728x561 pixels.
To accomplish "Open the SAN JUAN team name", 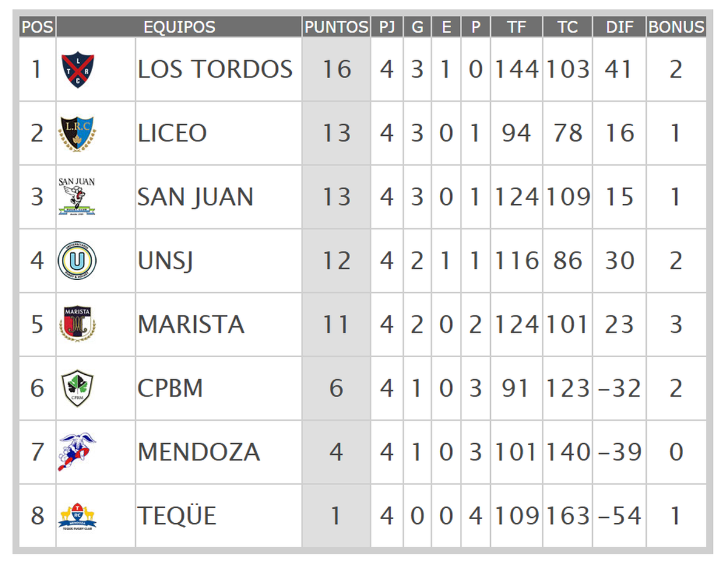I will coord(195,197).
